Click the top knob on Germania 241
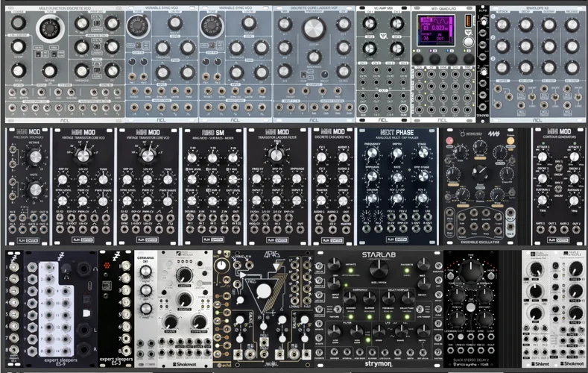588x373 pixels. [x=145, y=272]
